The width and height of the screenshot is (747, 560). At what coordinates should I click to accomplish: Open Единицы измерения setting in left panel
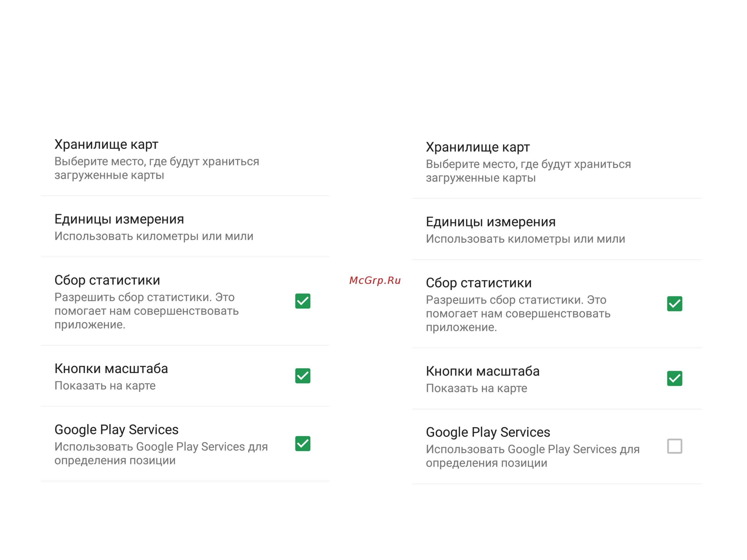[x=185, y=227]
